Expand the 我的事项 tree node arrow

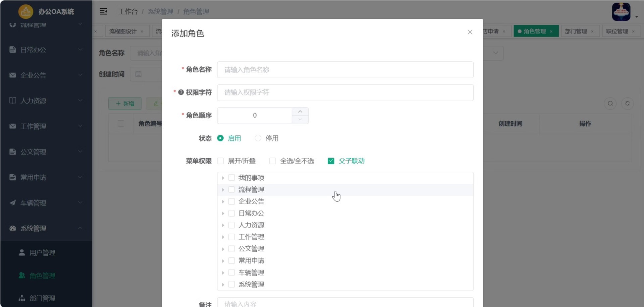pos(223,178)
